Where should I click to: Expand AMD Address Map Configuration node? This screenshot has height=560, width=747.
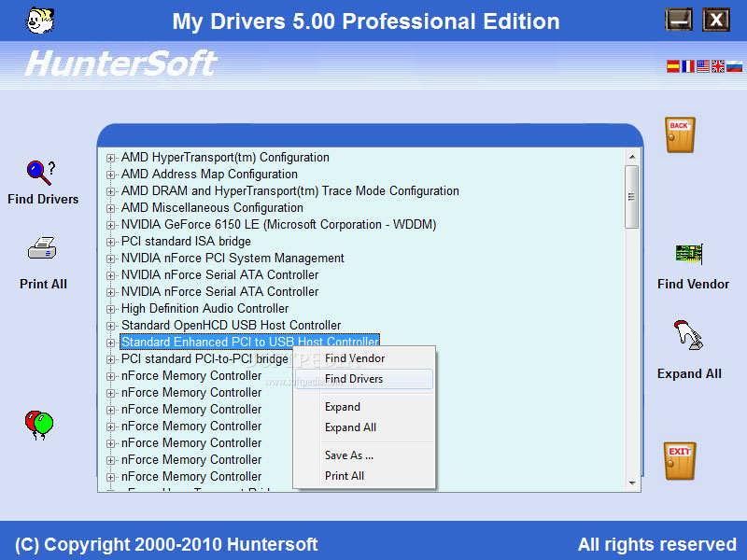tap(110, 175)
